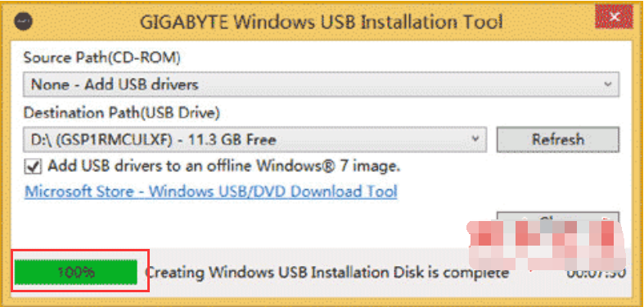
Task: Select the 'None - Add USB drivers' entry text
Action: tap(115, 84)
